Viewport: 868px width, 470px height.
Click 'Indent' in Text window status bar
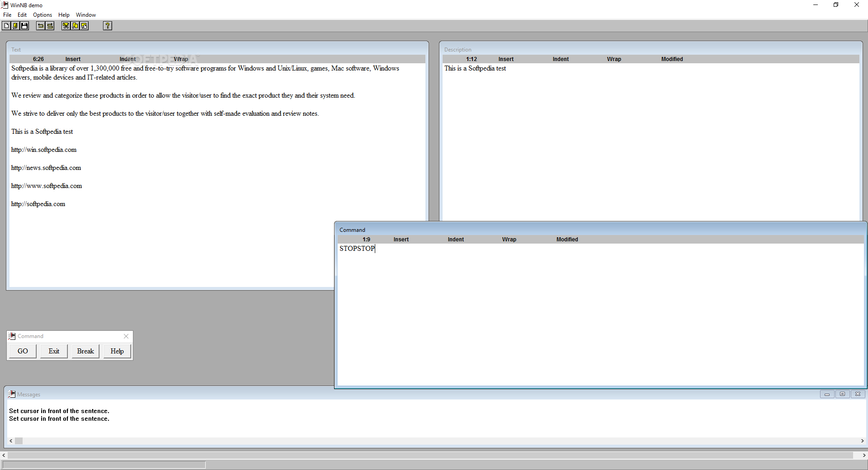tap(127, 59)
